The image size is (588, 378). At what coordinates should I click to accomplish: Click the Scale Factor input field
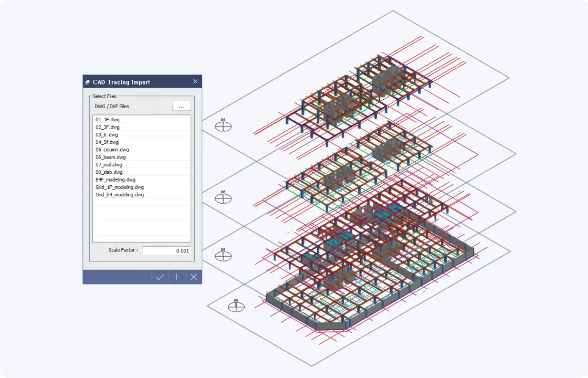click(166, 250)
